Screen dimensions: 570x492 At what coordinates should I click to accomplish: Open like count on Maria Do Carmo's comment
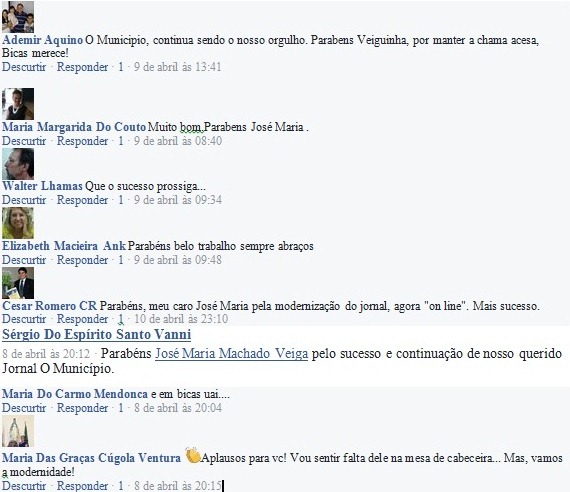tap(121, 408)
